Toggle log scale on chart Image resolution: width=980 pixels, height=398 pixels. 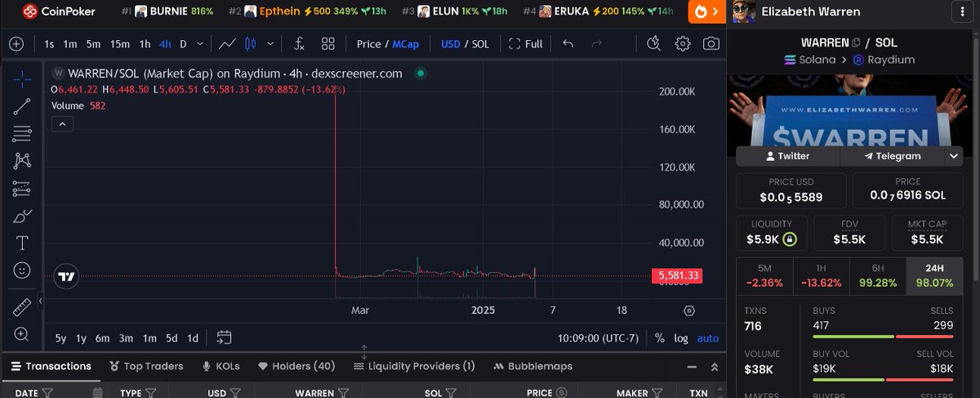[680, 338]
